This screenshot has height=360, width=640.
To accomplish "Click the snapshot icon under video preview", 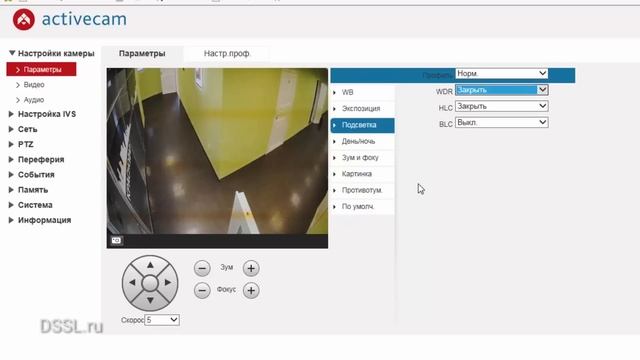I will point(116,240).
